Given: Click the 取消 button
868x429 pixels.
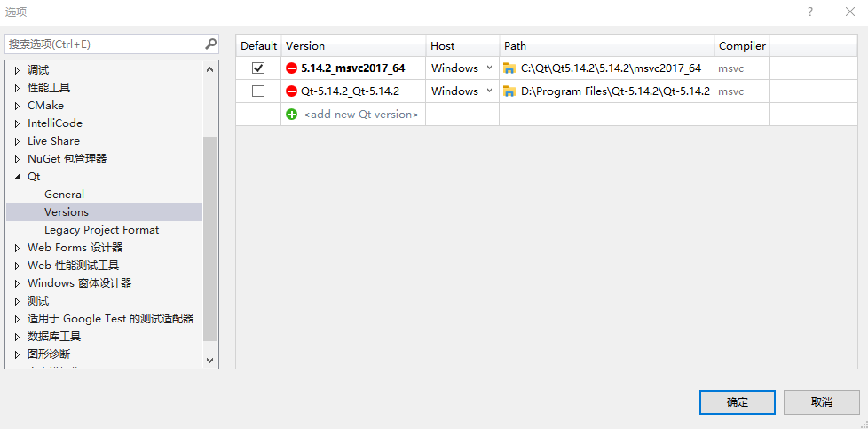Looking at the screenshot, I should click(x=821, y=402).
